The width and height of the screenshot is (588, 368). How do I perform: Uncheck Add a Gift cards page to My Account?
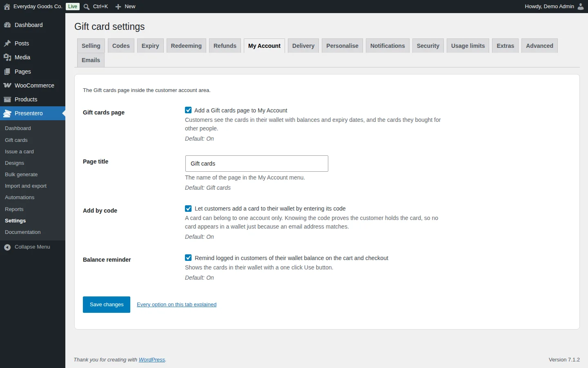[188, 110]
